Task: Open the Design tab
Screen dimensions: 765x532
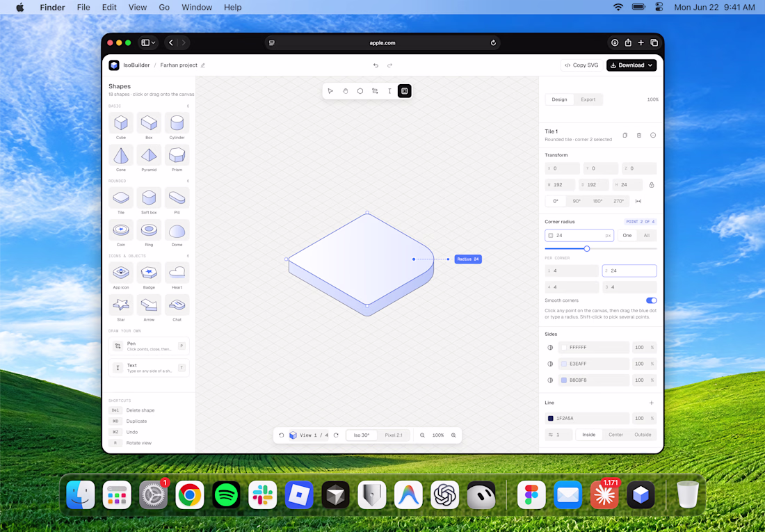Action: [560, 99]
